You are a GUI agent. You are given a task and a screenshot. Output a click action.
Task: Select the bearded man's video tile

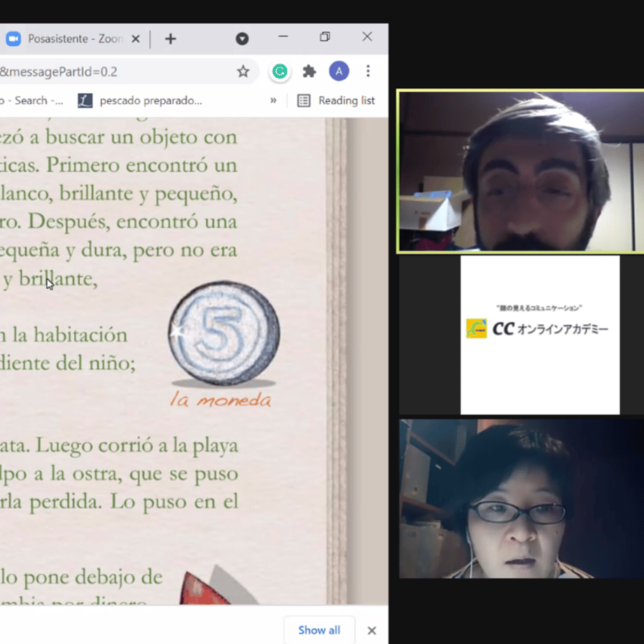(x=521, y=171)
